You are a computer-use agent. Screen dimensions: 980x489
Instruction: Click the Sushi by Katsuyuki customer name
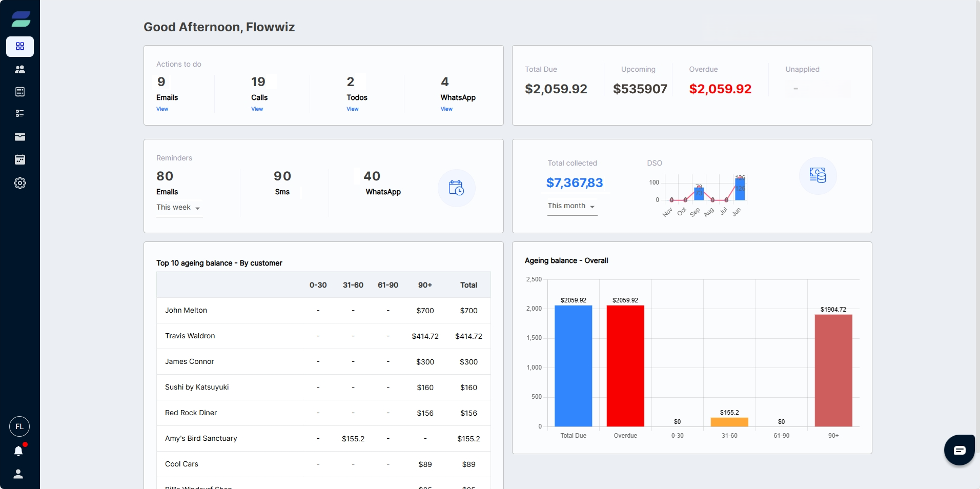tap(197, 388)
